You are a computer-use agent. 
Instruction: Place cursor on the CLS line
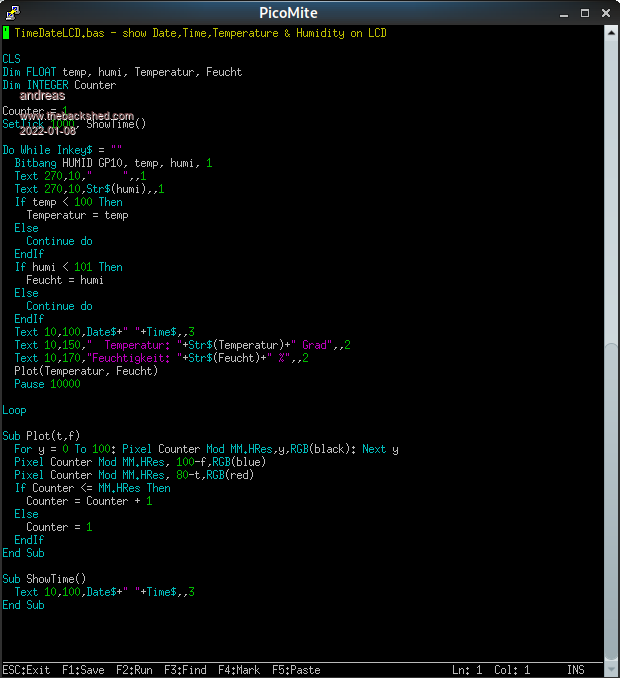pos(11,59)
